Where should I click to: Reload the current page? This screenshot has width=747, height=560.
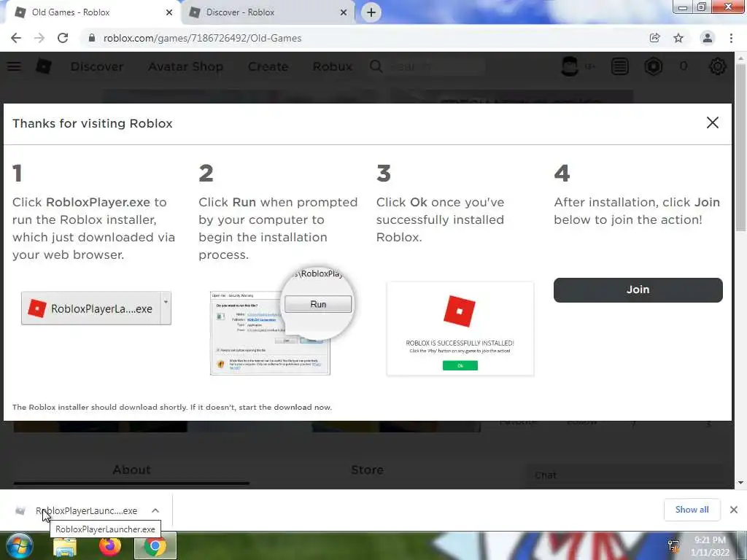click(63, 38)
